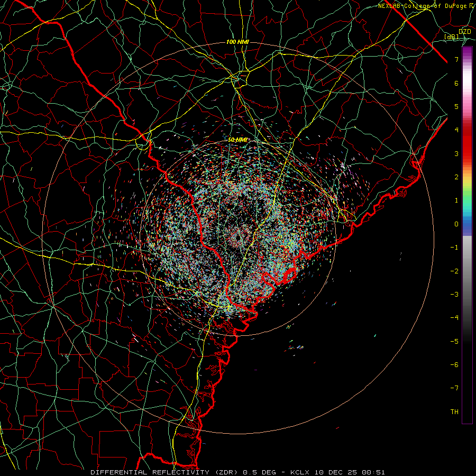This screenshot has width=476, height=476.
Task: Click the KCLX station identifier in caption
Action: (300, 472)
